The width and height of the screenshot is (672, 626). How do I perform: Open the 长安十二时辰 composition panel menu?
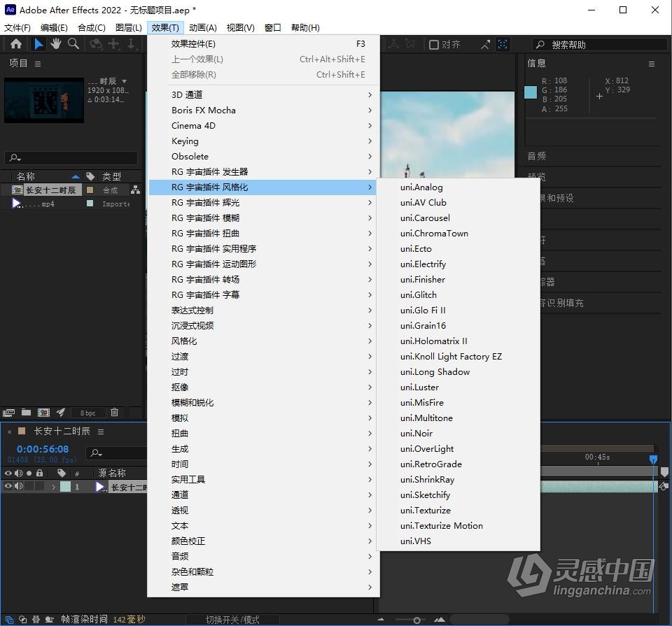point(100,432)
